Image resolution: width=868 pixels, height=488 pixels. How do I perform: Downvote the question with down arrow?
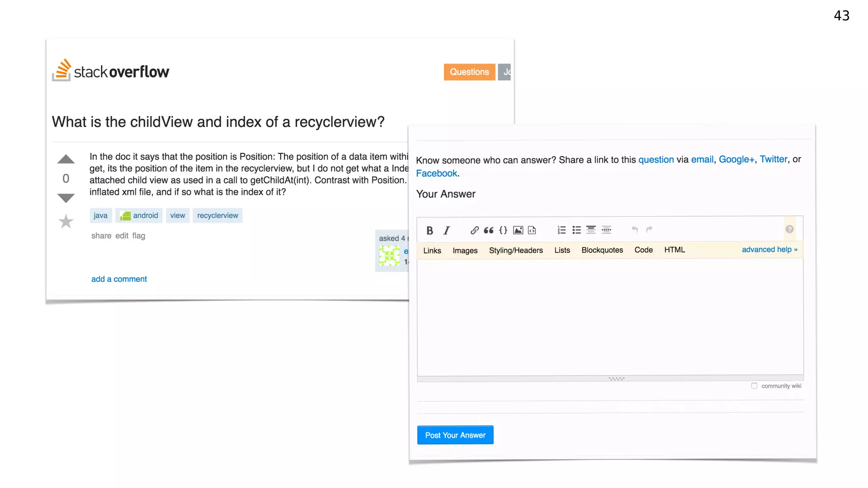pos(66,198)
